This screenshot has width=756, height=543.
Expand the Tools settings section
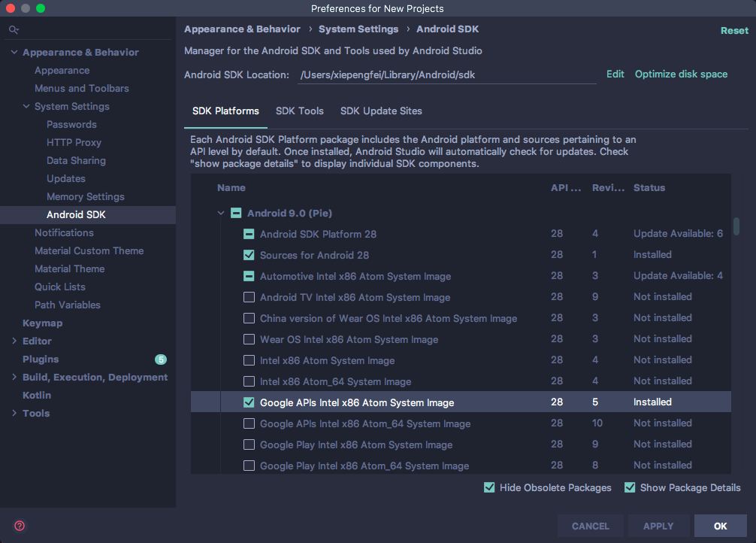pyautogui.click(x=14, y=413)
